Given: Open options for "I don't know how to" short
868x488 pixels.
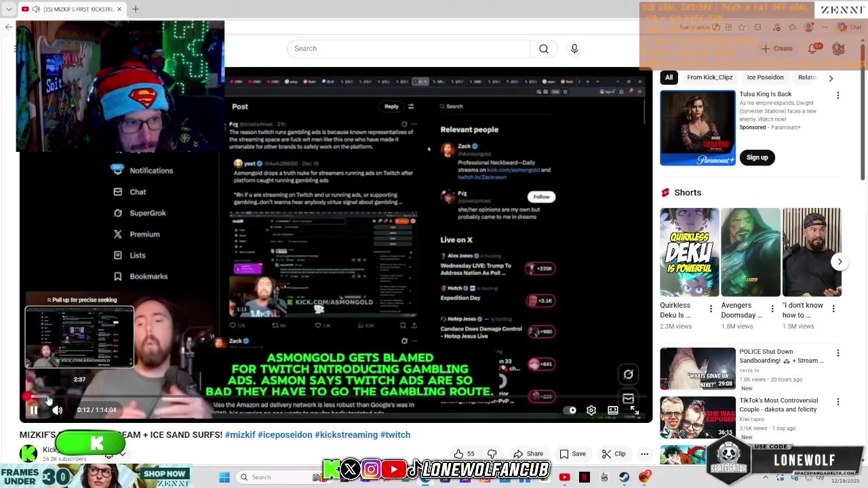Looking at the screenshot, I should click(833, 309).
